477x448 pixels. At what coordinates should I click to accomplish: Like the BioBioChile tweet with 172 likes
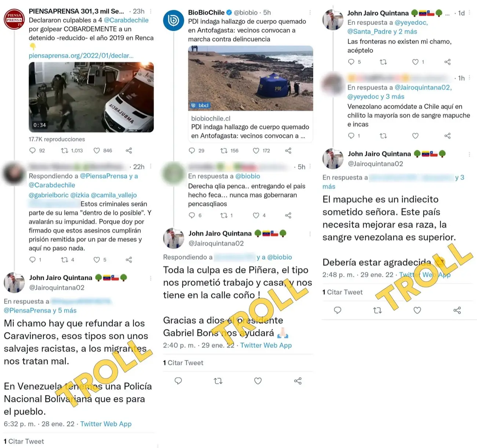click(x=256, y=150)
